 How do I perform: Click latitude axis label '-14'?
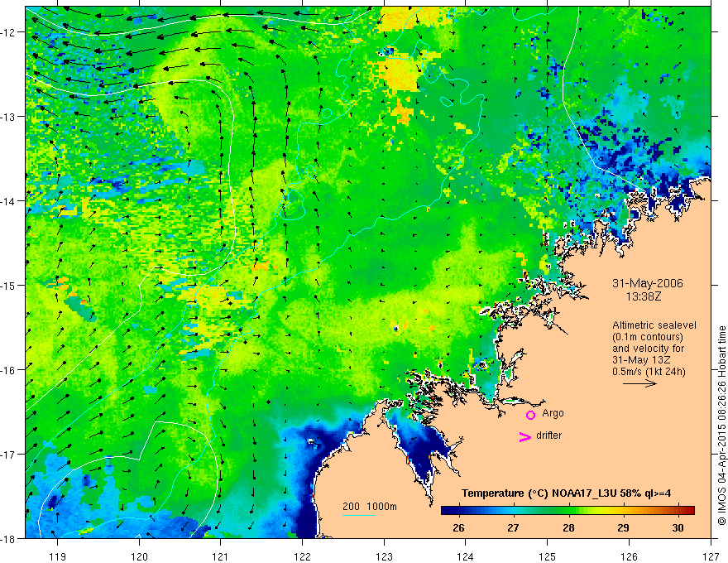8,201
